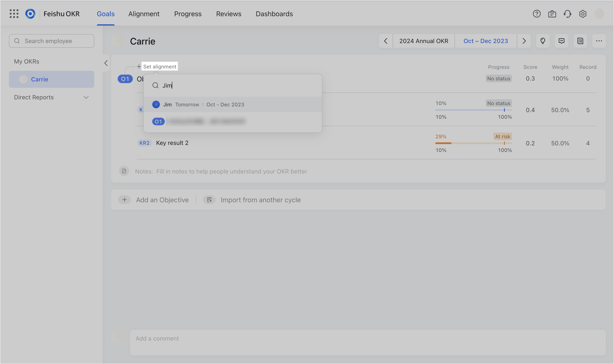Open more options via the ellipsis icon
614x364 pixels.
599,41
